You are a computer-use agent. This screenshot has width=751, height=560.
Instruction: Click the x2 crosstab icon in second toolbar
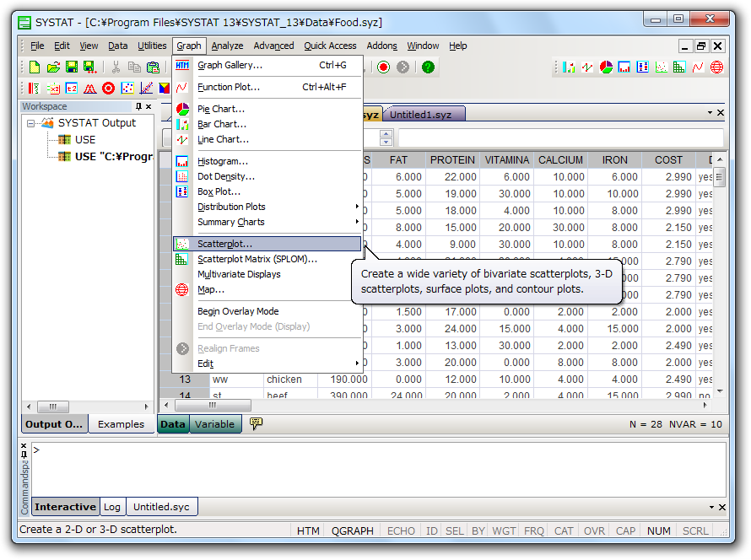pyautogui.click(x=52, y=88)
